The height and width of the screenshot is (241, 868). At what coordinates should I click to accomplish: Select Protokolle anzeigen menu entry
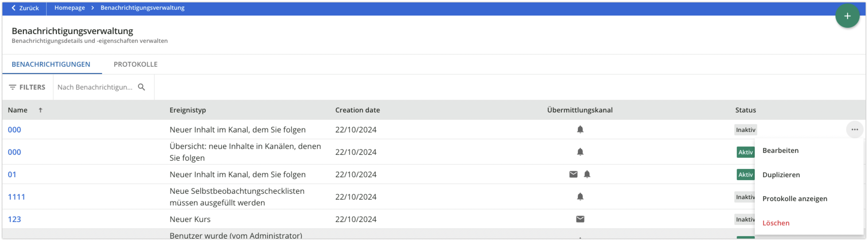795,199
